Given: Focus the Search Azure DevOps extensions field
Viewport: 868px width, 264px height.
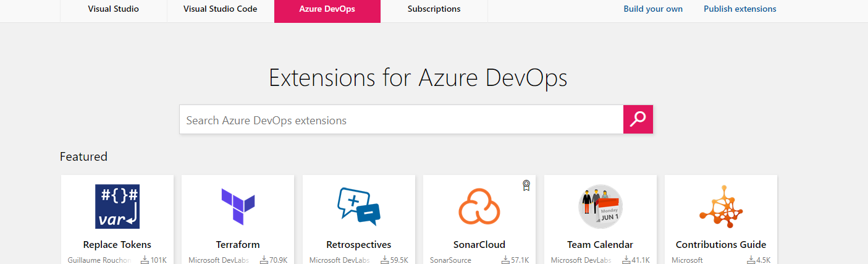Looking at the screenshot, I should pos(402,119).
